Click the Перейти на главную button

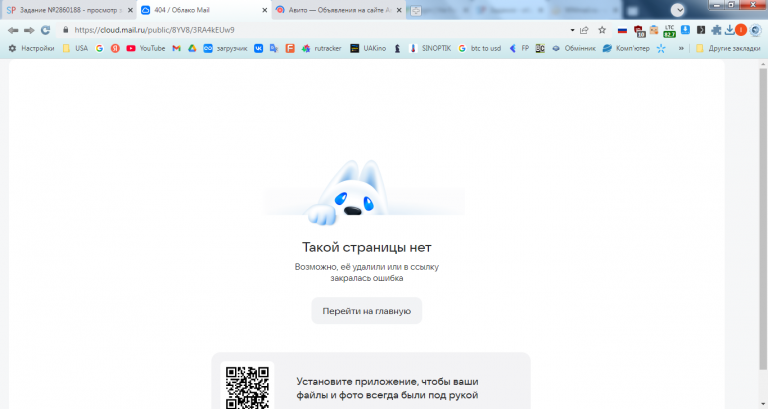point(366,311)
